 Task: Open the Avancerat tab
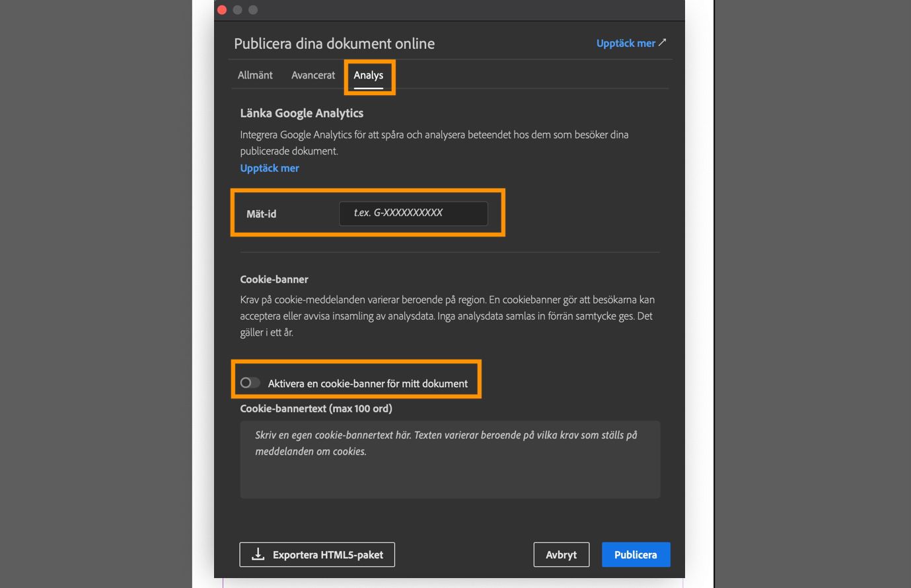[313, 75]
